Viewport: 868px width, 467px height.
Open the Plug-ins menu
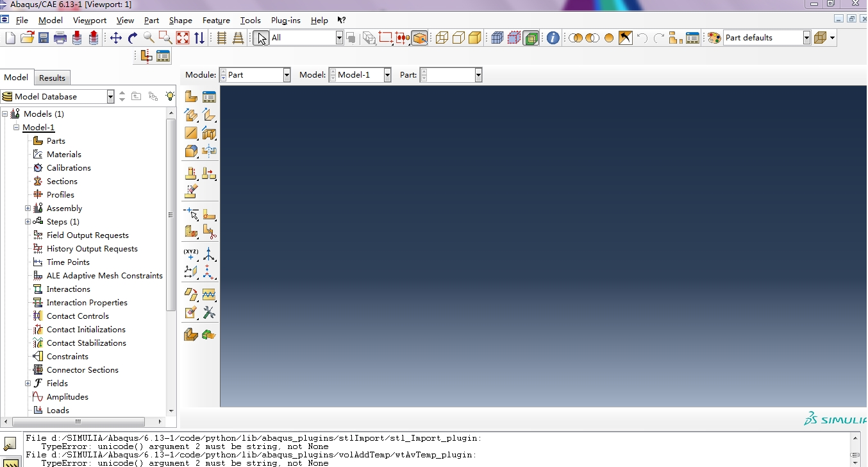(286, 21)
